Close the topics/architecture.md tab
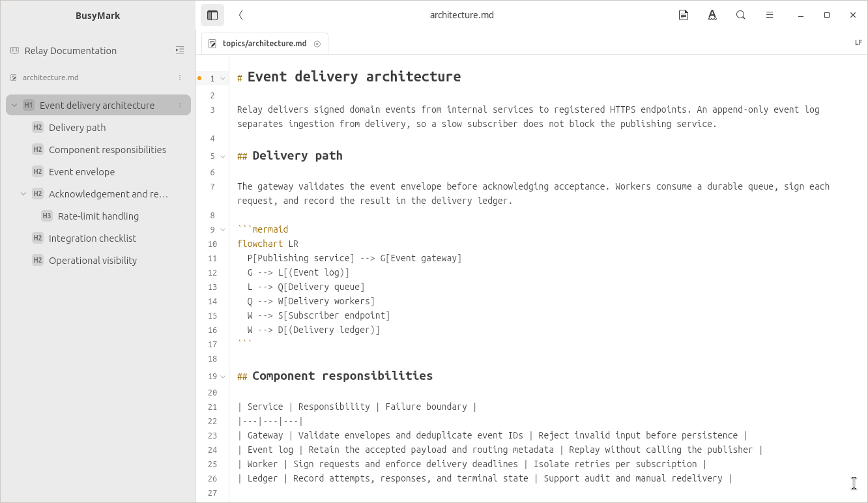The width and height of the screenshot is (868, 503). tap(317, 44)
